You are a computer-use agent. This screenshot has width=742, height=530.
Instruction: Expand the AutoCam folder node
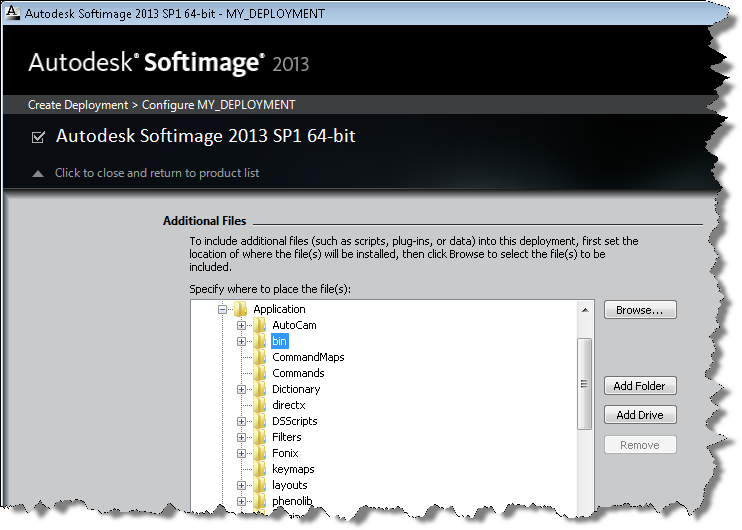(x=241, y=326)
